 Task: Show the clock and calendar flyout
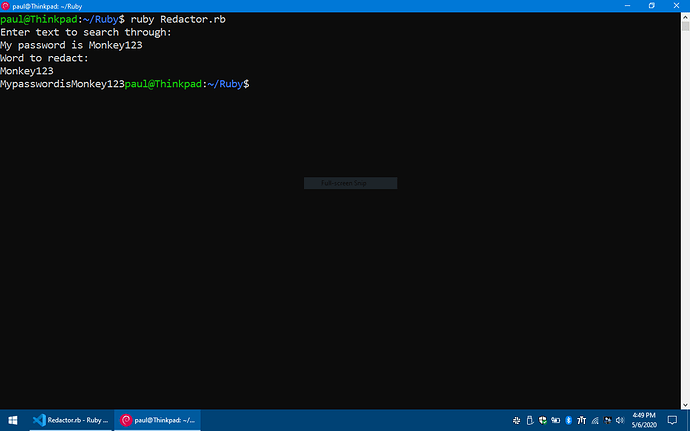coord(644,420)
